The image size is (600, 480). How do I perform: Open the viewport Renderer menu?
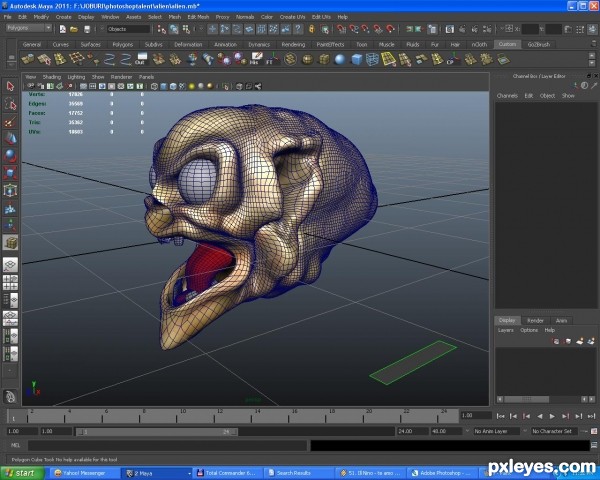[121, 77]
